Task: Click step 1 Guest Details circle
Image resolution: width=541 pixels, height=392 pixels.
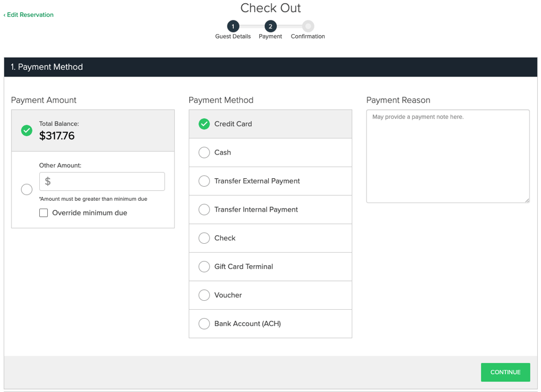Action: click(x=233, y=26)
